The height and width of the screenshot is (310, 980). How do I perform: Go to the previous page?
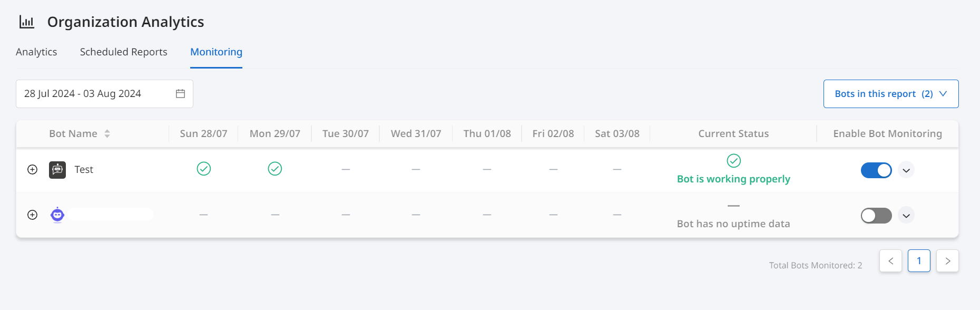click(891, 261)
